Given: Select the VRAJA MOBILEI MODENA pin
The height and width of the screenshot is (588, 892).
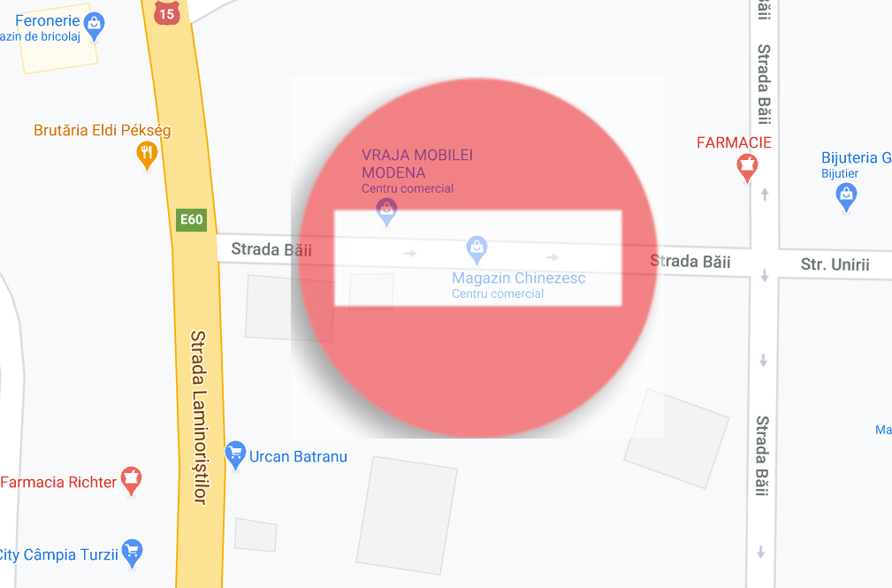Looking at the screenshot, I should coord(387,211).
